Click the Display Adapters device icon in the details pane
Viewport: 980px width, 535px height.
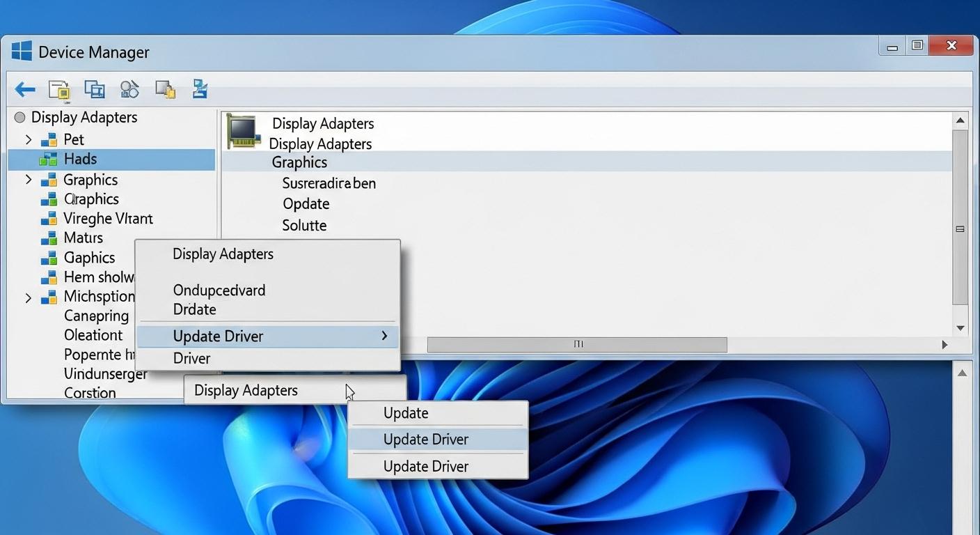tap(244, 131)
